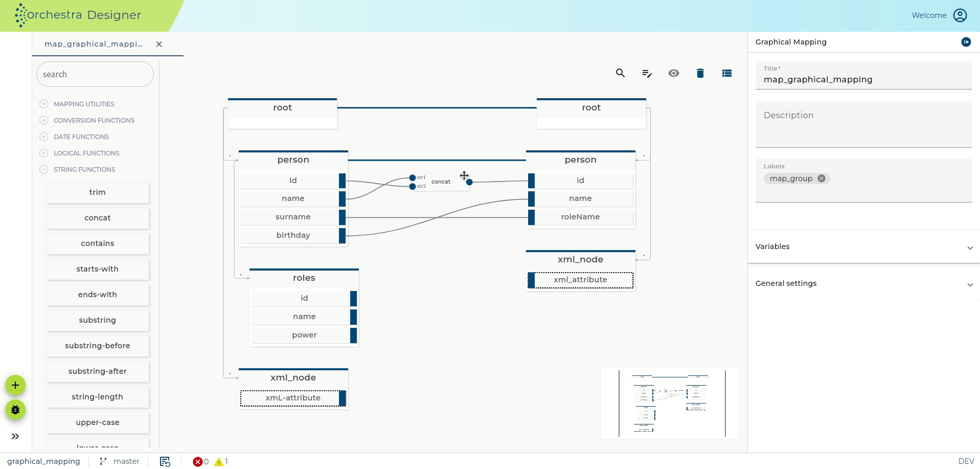Remove the map_group label chip
980x469 pixels.
(x=822, y=178)
